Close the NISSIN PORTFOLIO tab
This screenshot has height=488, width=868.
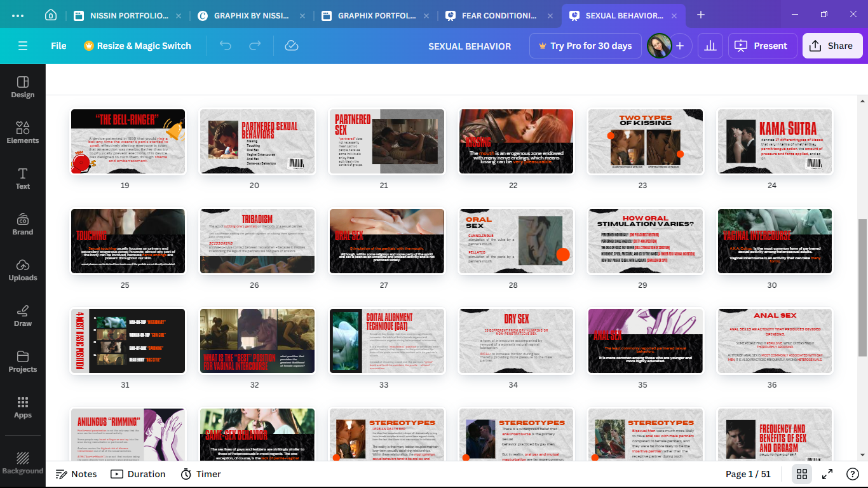click(178, 15)
